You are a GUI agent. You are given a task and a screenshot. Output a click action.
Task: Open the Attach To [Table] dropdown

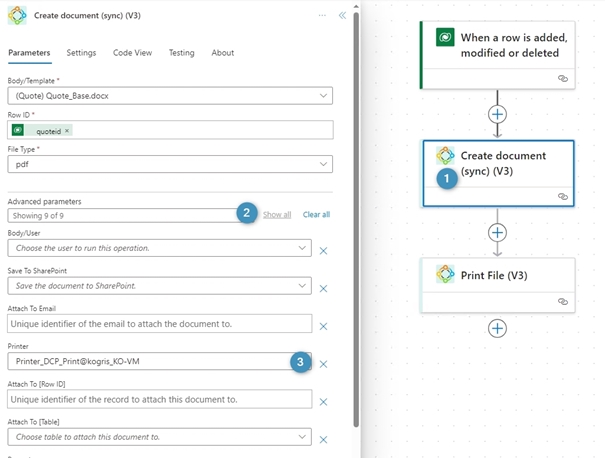coord(159,437)
